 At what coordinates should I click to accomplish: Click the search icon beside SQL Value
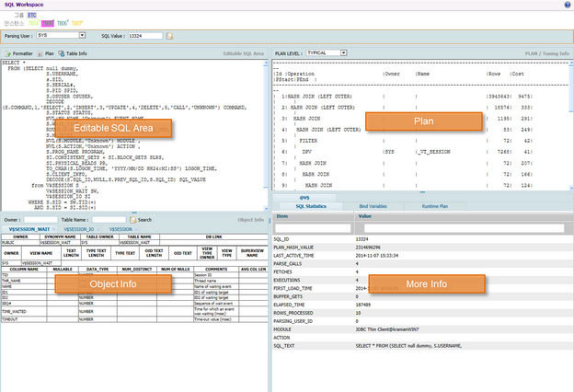[x=169, y=36]
